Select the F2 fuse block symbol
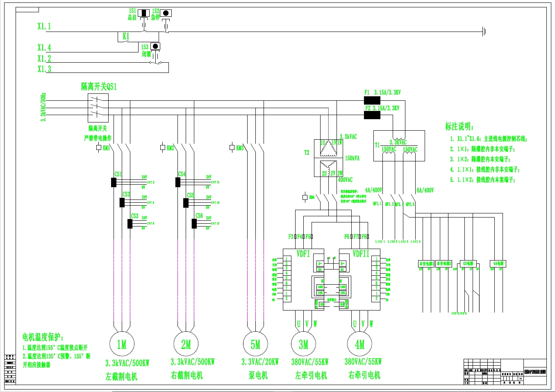Image resolution: width=555 pixels, height=392 pixels. click(x=372, y=116)
